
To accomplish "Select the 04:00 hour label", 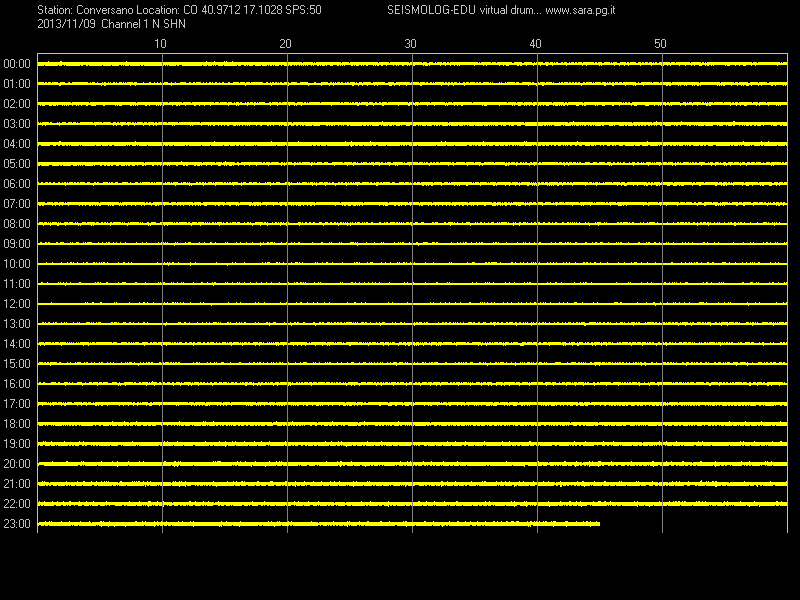I will click(17, 144).
